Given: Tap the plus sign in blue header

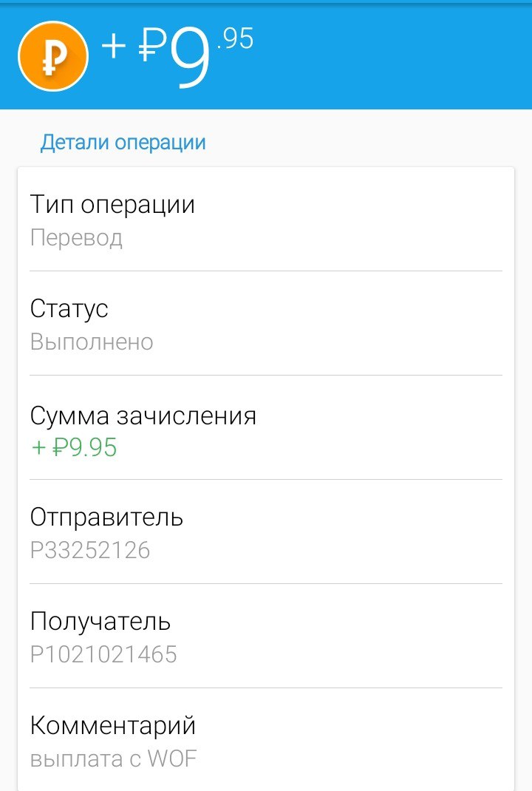Looking at the screenshot, I should [x=114, y=47].
